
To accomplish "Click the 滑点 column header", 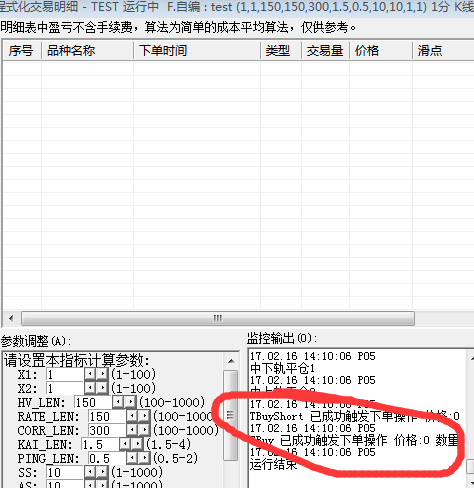I will tap(443, 51).
